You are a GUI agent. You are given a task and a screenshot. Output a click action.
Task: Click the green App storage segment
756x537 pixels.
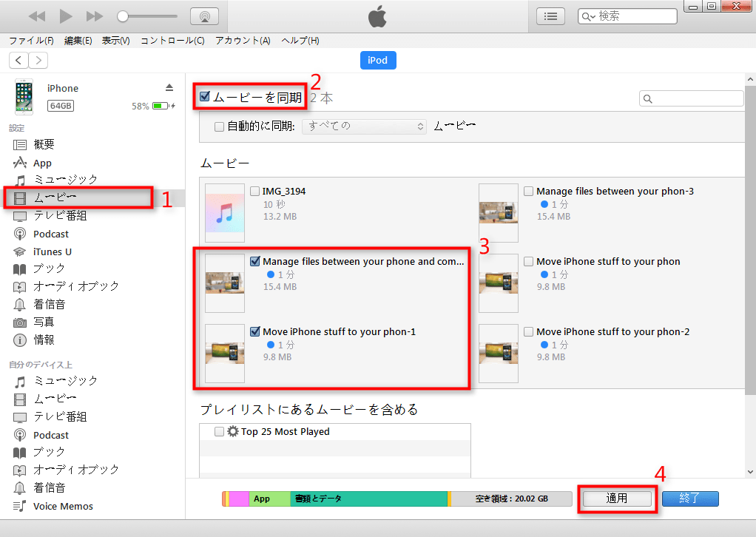[x=269, y=499]
